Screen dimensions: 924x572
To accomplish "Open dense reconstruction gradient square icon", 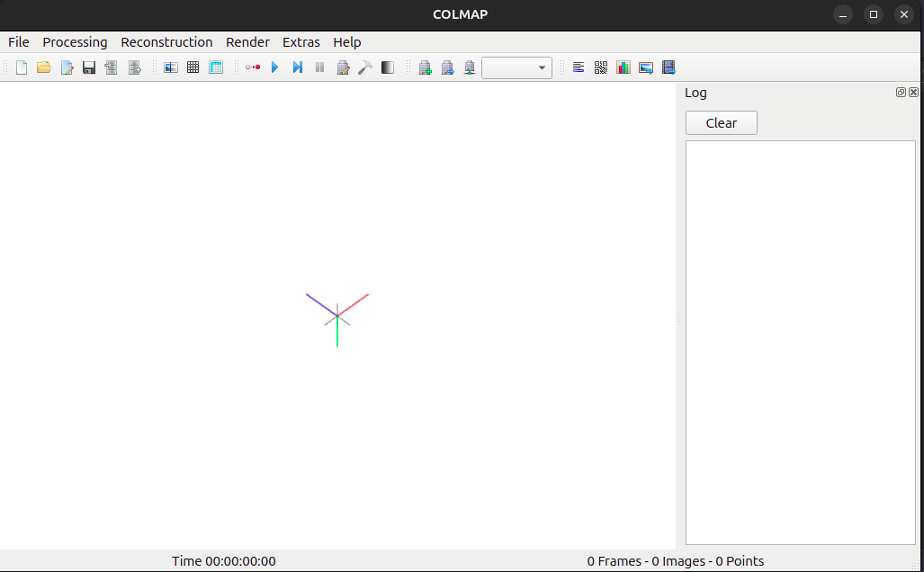I will 387,67.
